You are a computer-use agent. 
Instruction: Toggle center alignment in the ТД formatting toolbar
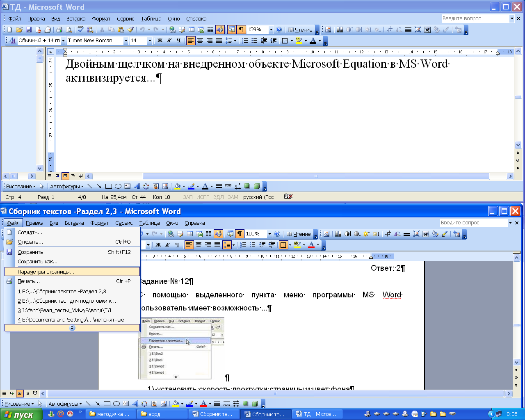pyautogui.click(x=200, y=41)
